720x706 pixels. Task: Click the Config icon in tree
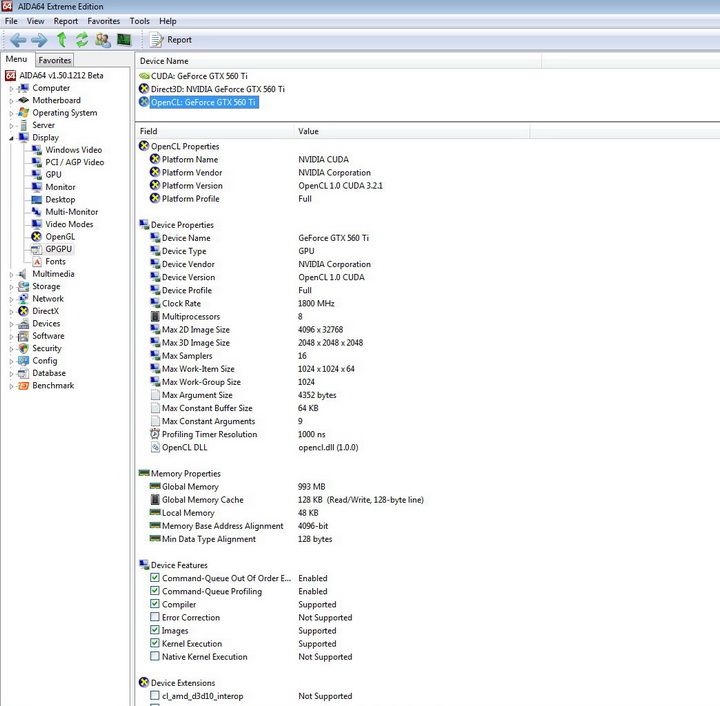tap(23, 361)
